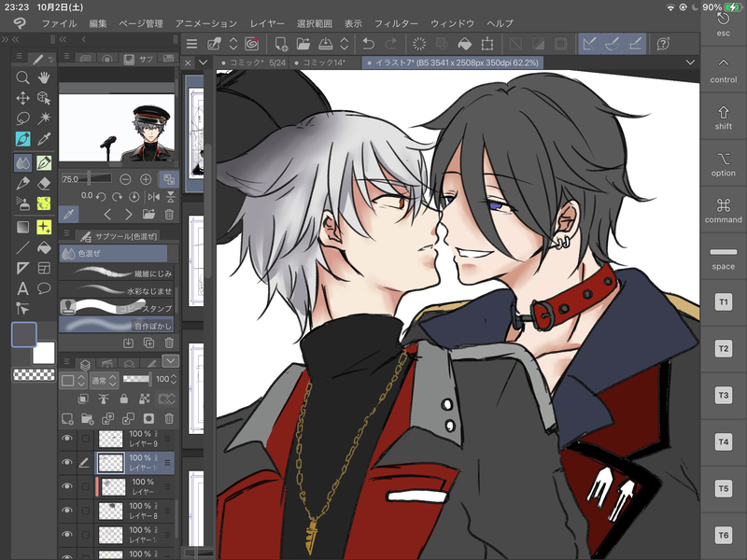The height and width of the screenshot is (560, 747).
Task: Check the box beside レイヤー9
Action: click(85, 439)
